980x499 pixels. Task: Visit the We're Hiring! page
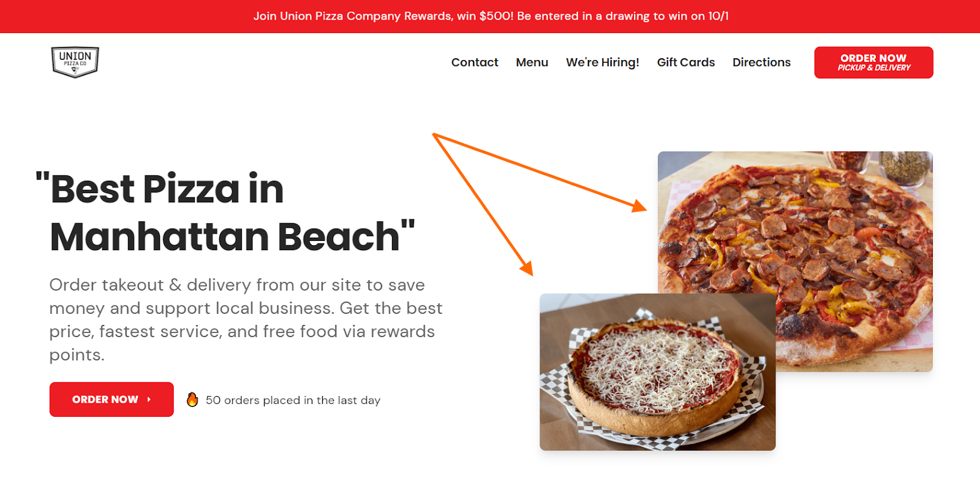(603, 63)
